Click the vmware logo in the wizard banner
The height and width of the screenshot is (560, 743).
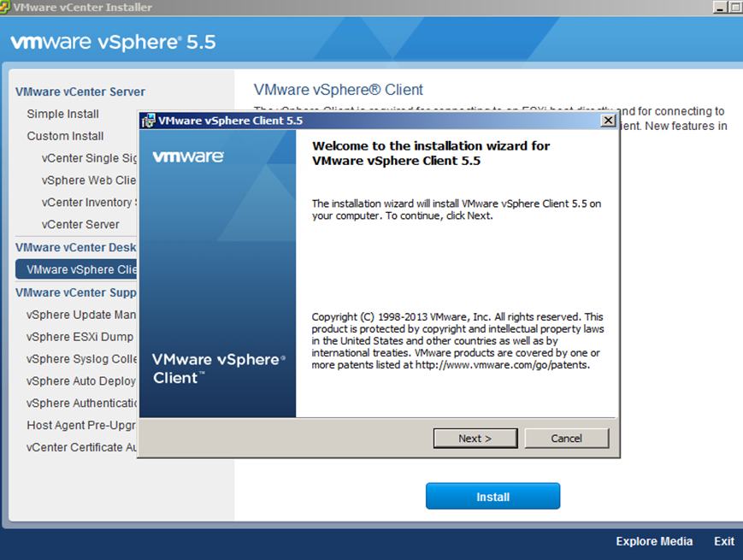(188, 156)
